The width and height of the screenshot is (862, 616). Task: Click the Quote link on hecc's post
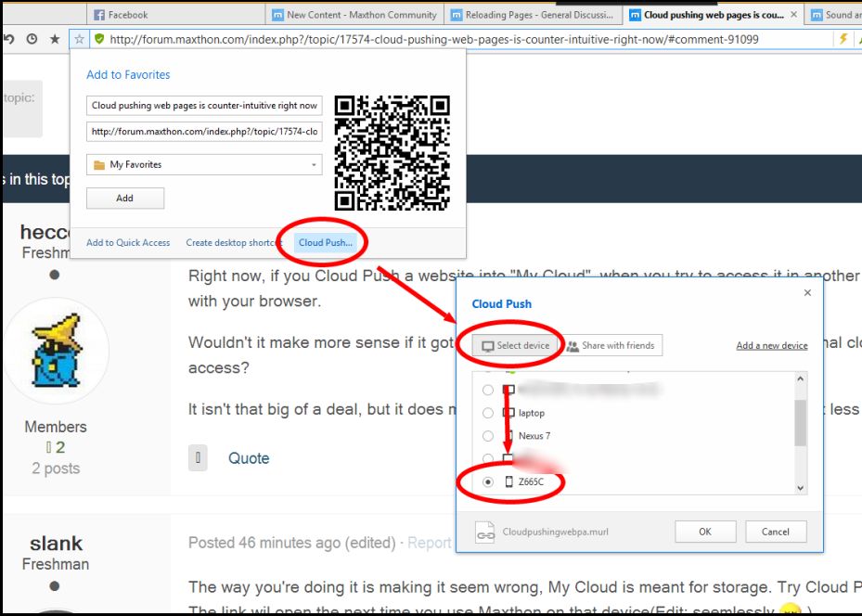[x=249, y=458]
